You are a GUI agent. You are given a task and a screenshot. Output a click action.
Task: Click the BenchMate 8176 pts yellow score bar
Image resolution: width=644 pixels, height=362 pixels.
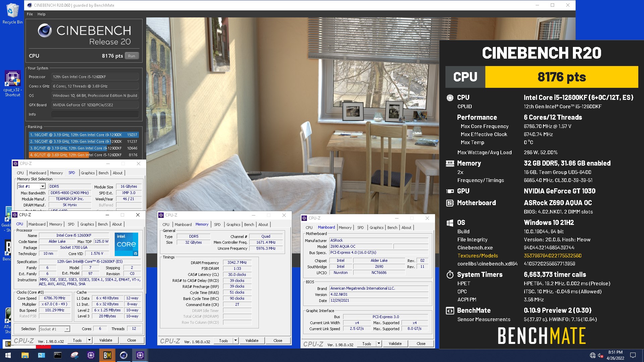[x=561, y=77]
